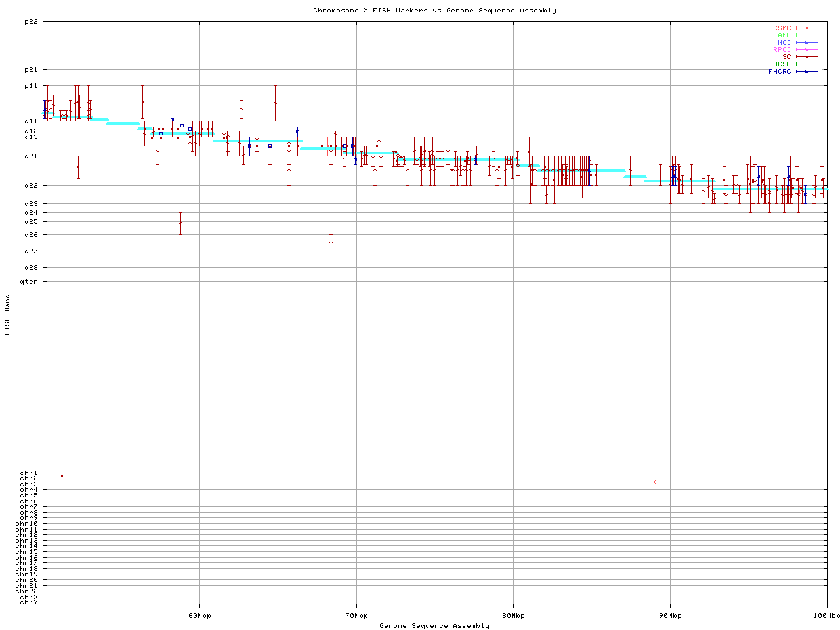Click the red outlier marker near q27
840x630 pixels.
click(331, 242)
